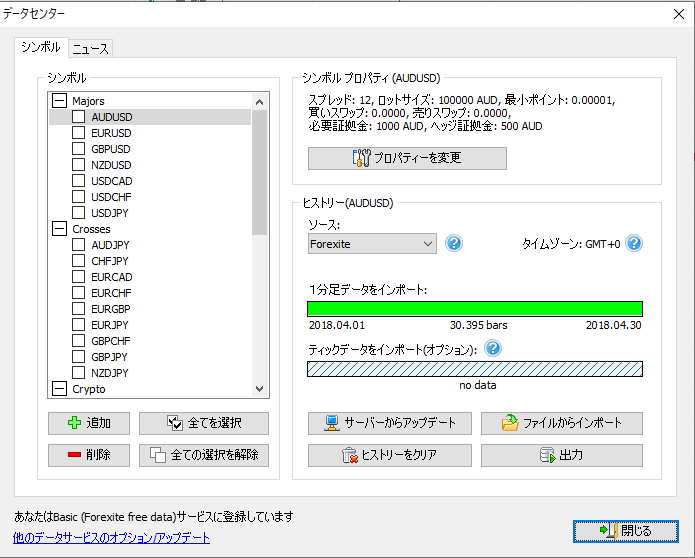Click trash icon on ヒストリーをクリア button
Viewport: 695px width, 558px height.
tap(350, 455)
